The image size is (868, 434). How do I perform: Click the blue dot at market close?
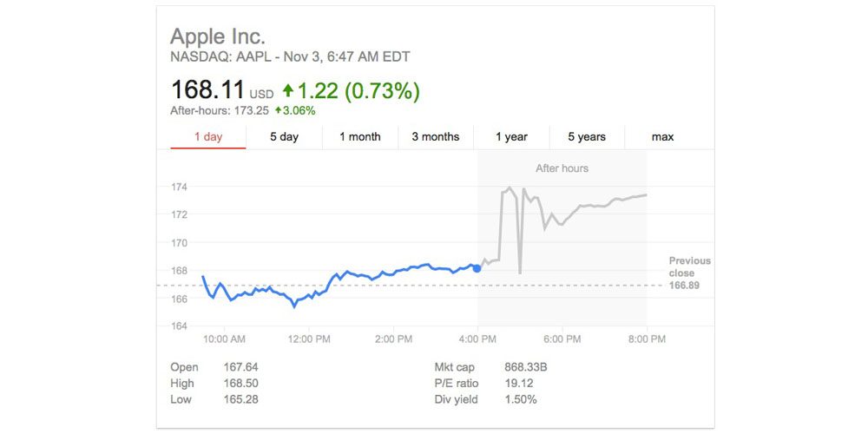pos(477,268)
